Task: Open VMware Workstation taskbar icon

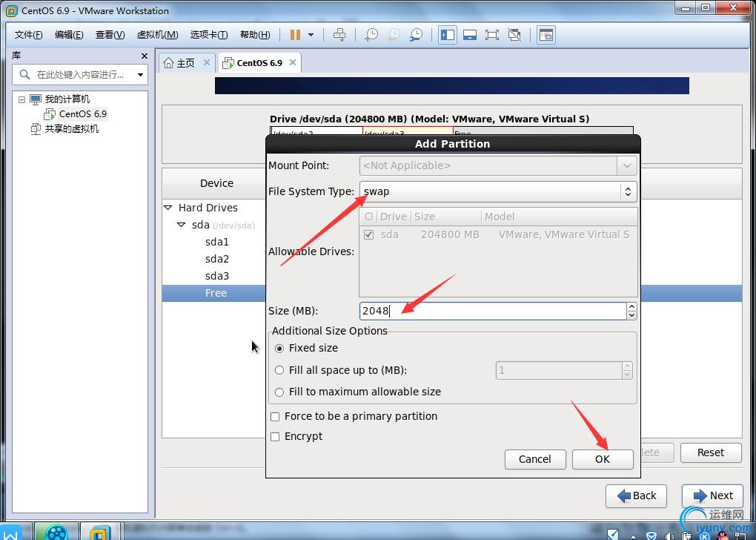Action: [x=100, y=531]
